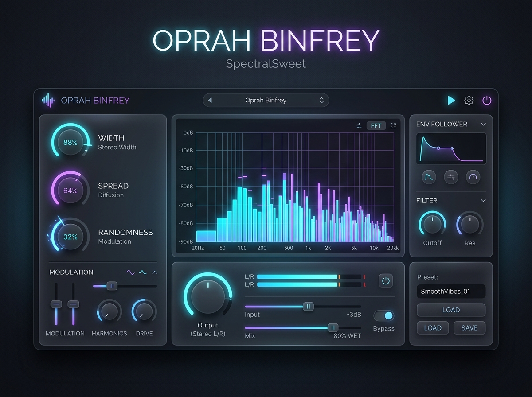The width and height of the screenshot is (532, 397).
Task: Click the horizontal modulation slider handle
Action: pos(112,286)
